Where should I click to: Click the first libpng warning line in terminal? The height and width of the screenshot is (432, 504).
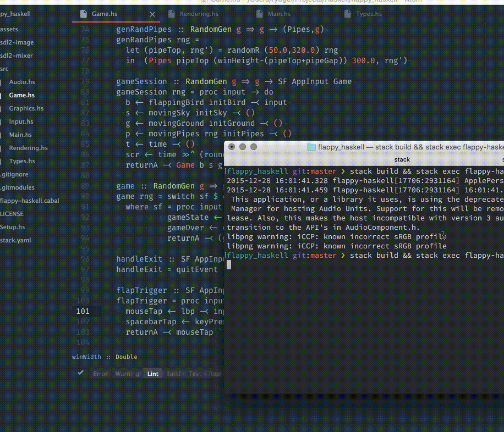[x=337, y=237]
